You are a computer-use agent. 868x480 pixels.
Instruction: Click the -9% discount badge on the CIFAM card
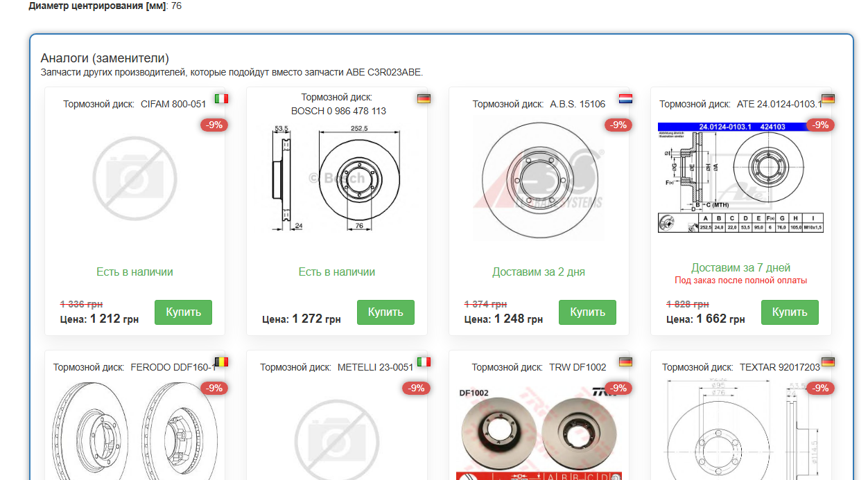214,125
